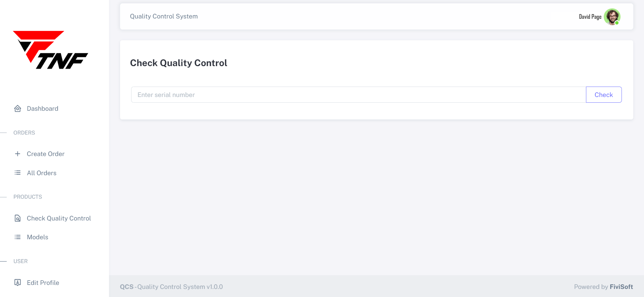Go to All Orders page

click(42, 173)
